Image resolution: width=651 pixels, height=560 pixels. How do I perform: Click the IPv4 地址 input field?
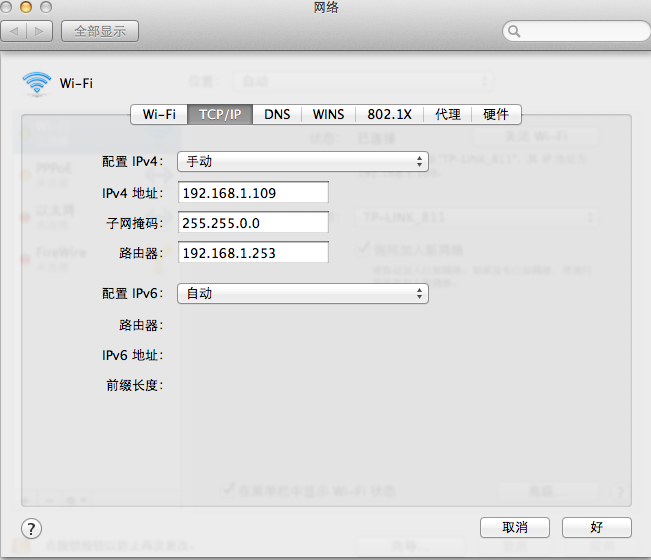click(x=253, y=193)
